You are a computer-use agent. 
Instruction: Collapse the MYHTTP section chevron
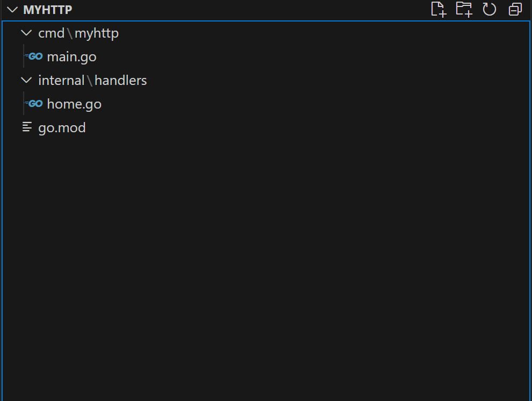[x=12, y=10]
